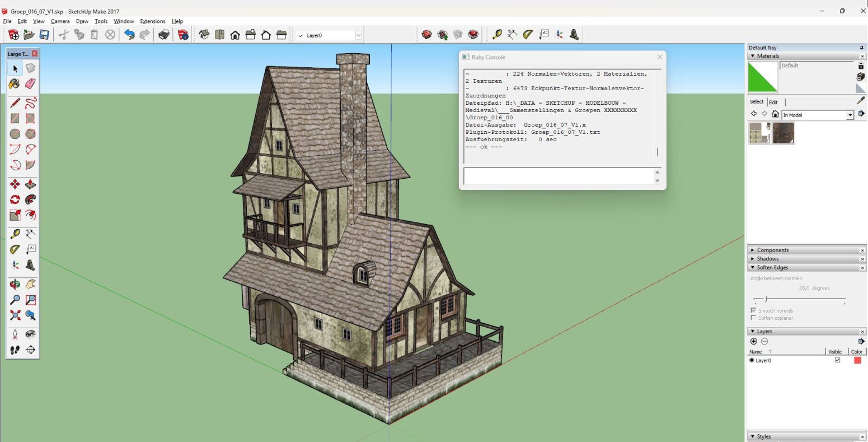Choose the Orbit camera tool

click(x=15, y=285)
